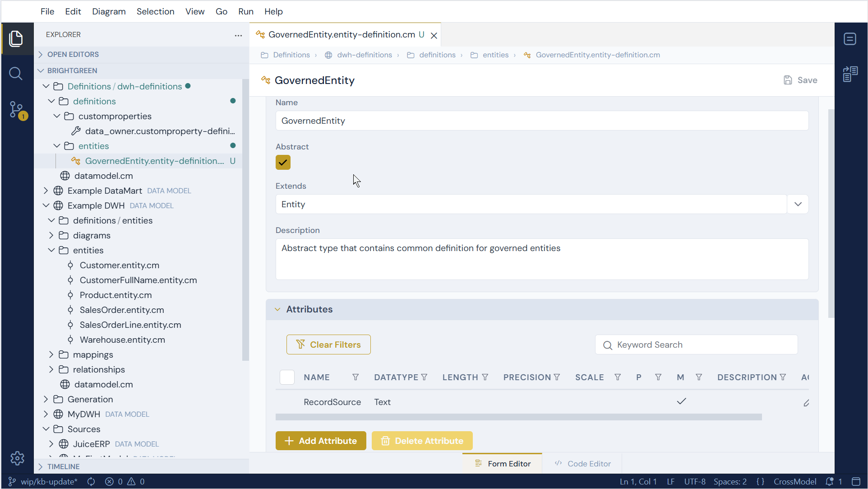
Task: Click the attributes table horizontal scrollbar
Action: 519,417
